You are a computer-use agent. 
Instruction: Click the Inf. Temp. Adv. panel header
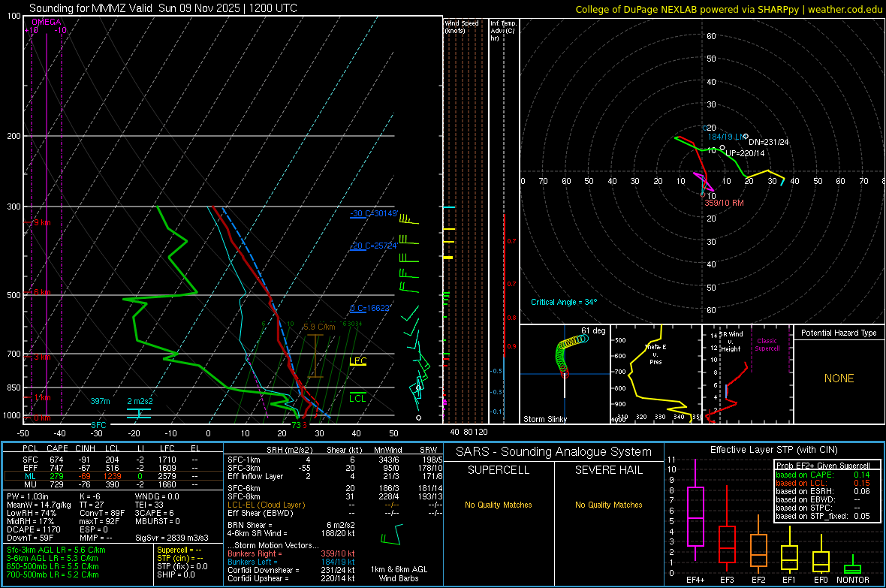pos(503,31)
